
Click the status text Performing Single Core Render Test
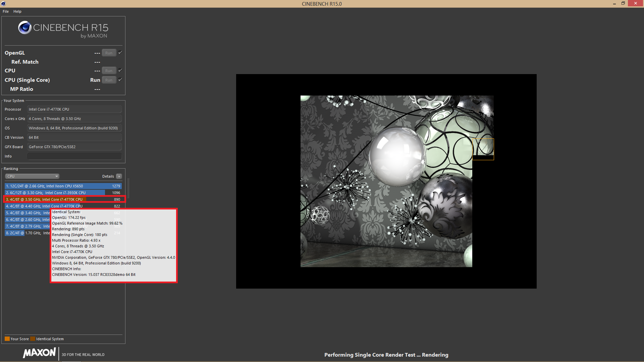pos(386,355)
